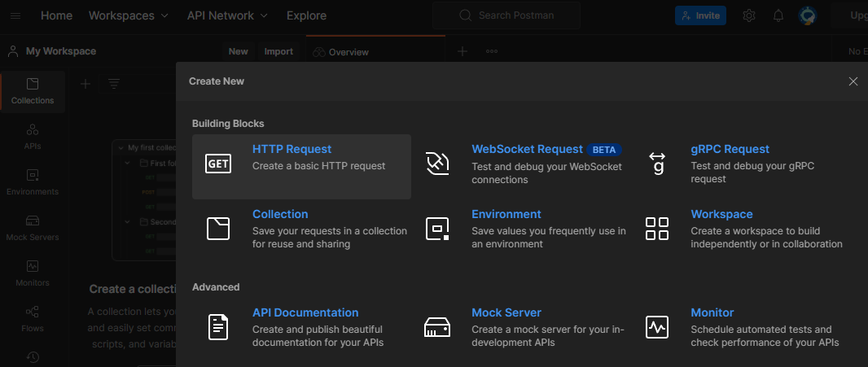Open the hamburger menu icon

coord(15,16)
